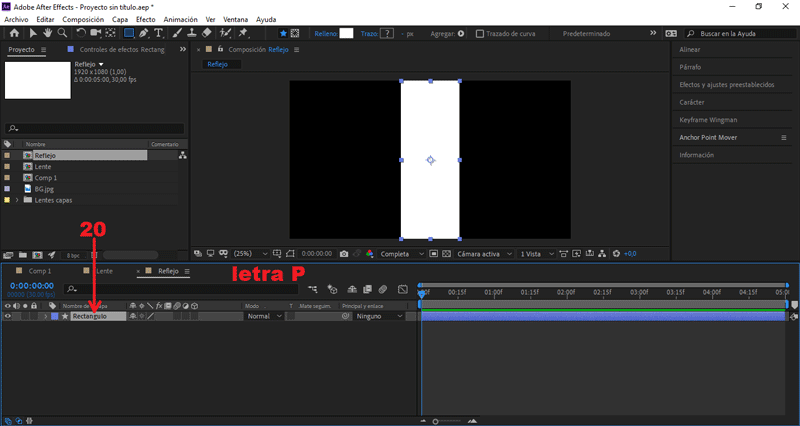Select the Pen tool
The height and width of the screenshot is (426, 800).
[x=145, y=33]
